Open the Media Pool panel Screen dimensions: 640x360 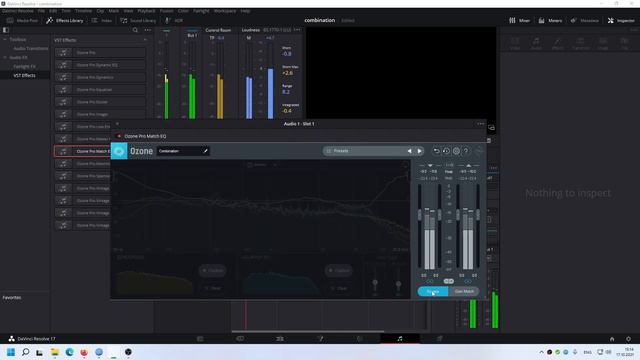pyautogui.click(x=23, y=20)
